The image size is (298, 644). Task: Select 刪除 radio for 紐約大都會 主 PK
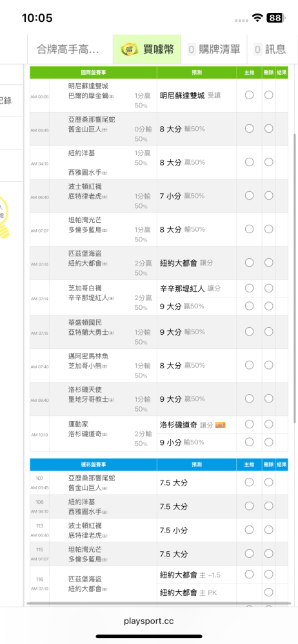pyautogui.click(x=269, y=592)
